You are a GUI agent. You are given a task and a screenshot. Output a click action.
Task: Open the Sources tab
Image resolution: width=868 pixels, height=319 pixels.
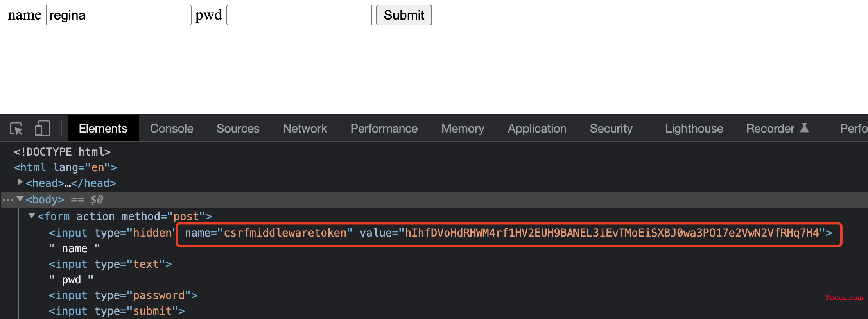[x=238, y=129]
